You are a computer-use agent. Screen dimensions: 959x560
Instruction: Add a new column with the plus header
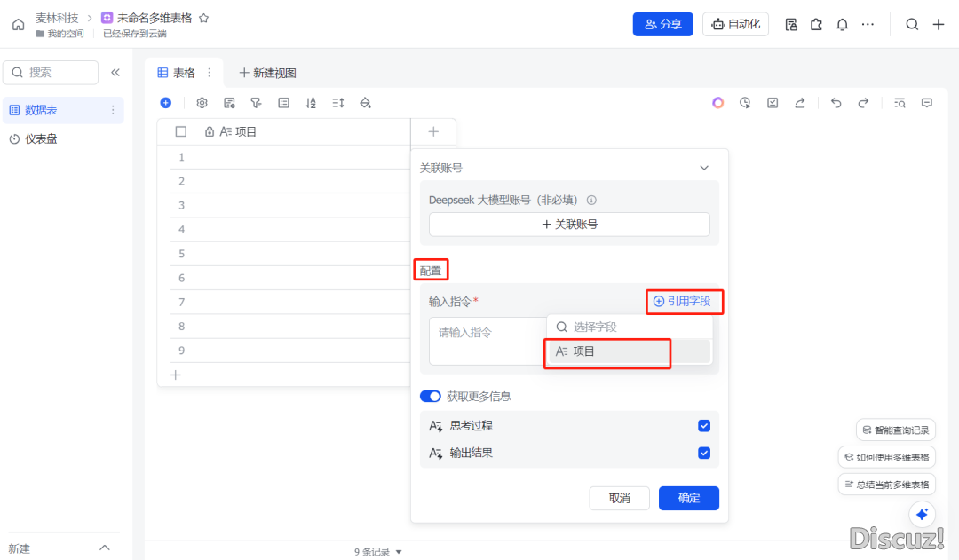[433, 131]
